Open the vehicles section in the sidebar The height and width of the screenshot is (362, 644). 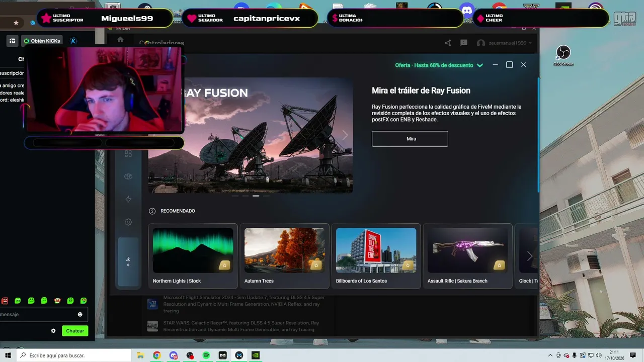click(x=128, y=176)
